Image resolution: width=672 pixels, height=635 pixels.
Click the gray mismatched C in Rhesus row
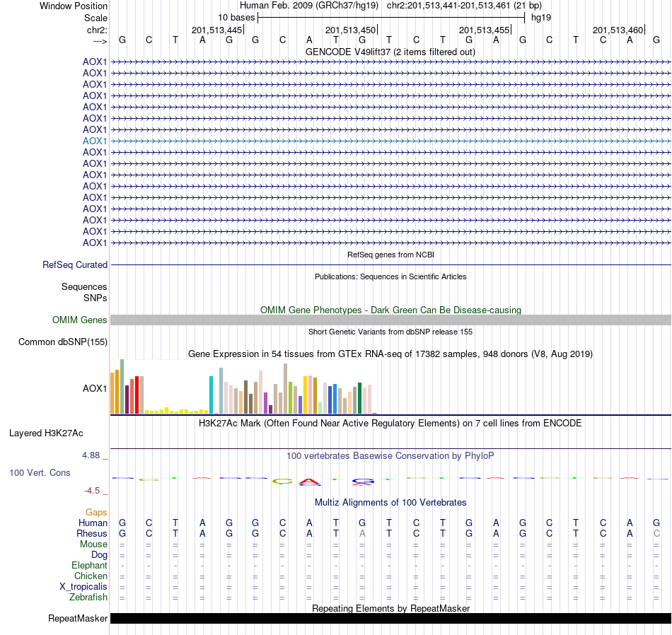[x=656, y=533]
